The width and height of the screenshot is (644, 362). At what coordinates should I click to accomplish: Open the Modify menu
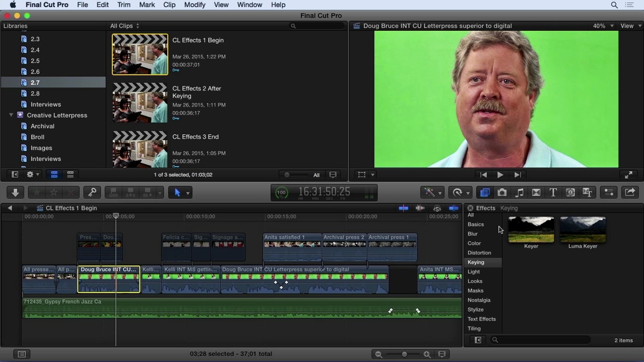tap(194, 5)
